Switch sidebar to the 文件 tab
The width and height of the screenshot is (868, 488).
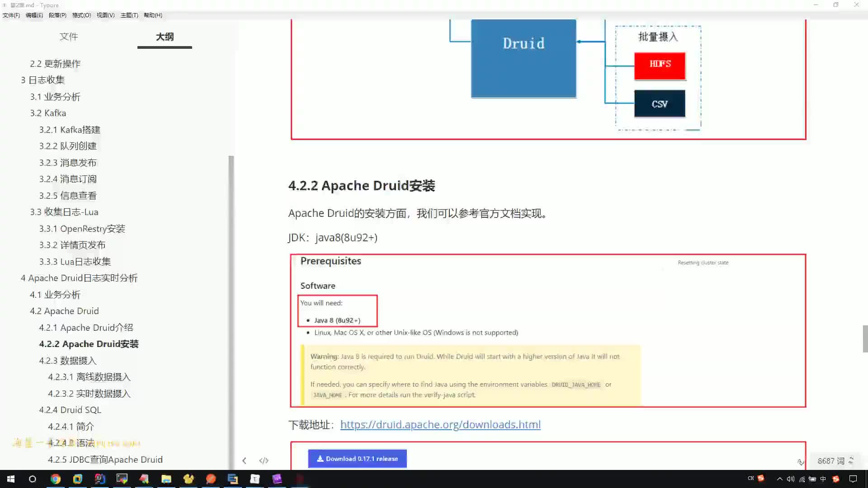69,37
